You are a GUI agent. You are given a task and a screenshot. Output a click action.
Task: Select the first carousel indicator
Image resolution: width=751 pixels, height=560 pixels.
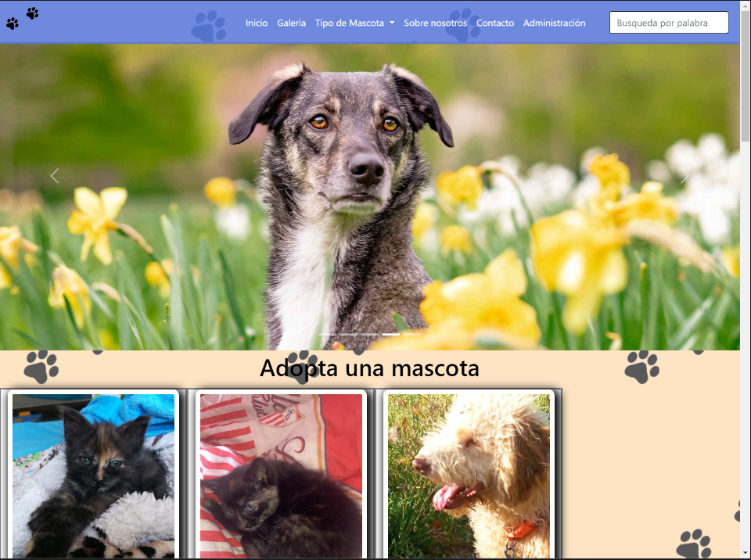click(328, 335)
